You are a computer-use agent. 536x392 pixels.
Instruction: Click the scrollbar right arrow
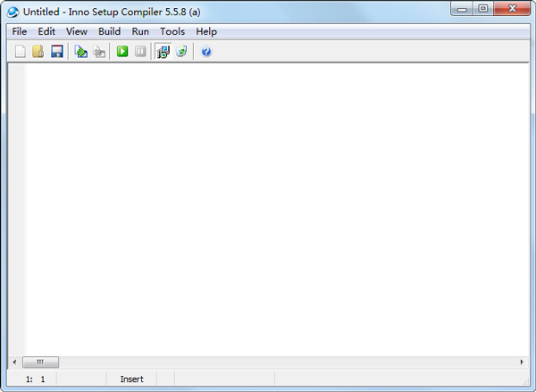522,362
